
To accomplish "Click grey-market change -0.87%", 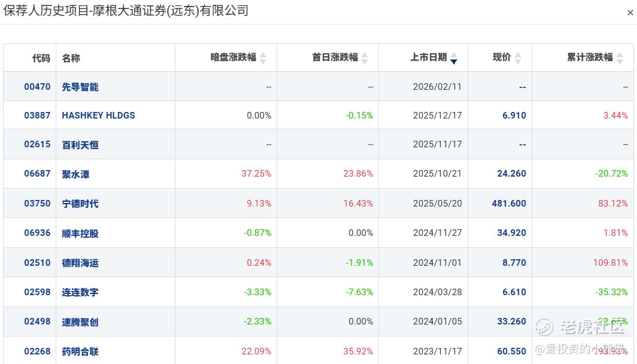I will [x=257, y=233].
